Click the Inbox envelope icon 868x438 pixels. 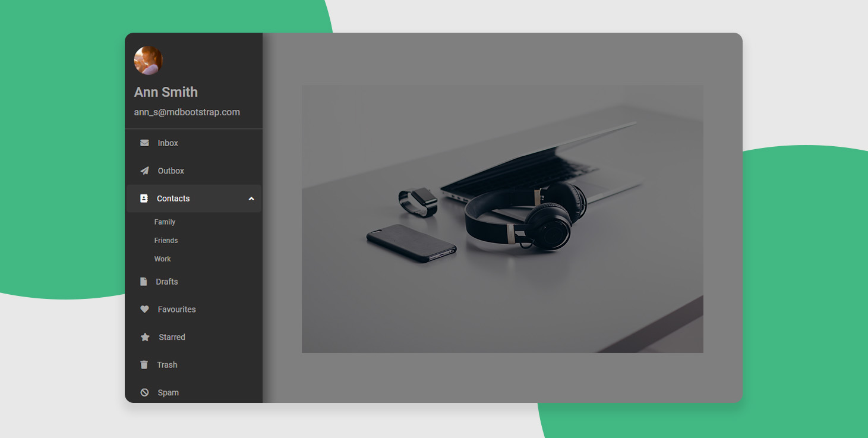[x=144, y=143]
